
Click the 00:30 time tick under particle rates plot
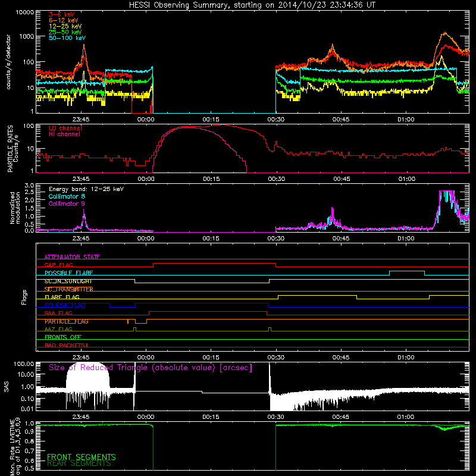276,179
